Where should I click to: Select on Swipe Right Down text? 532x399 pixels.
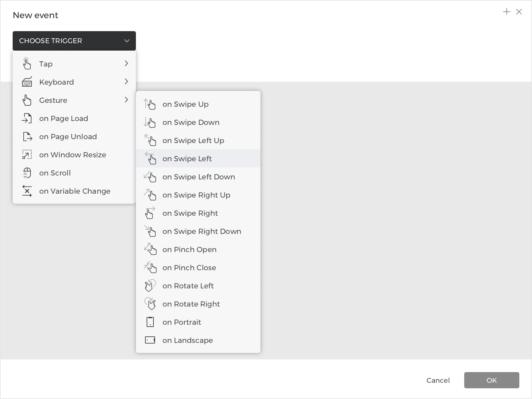tap(202, 231)
